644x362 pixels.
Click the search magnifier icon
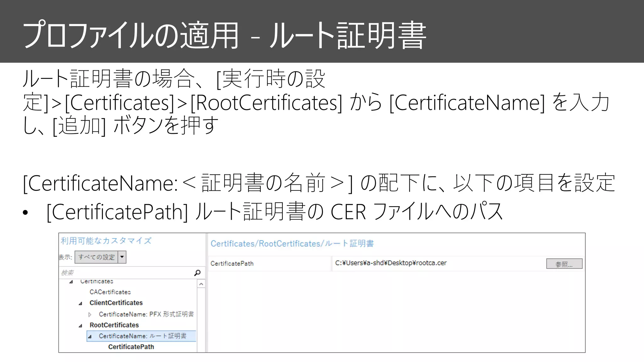tap(197, 273)
